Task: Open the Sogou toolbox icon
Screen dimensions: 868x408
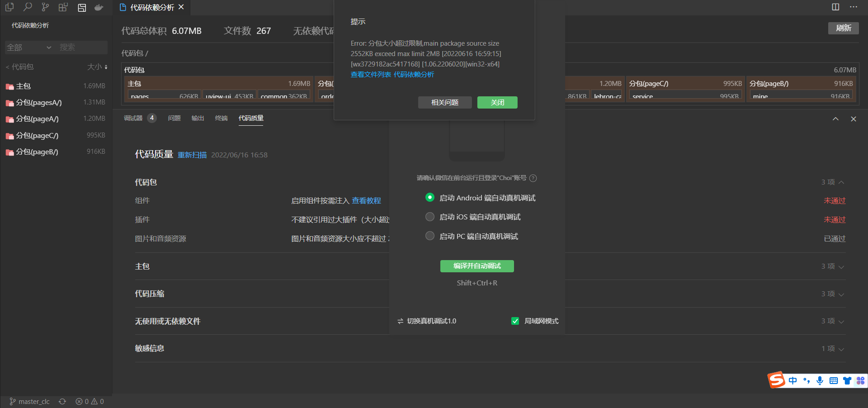Action: [860, 381]
